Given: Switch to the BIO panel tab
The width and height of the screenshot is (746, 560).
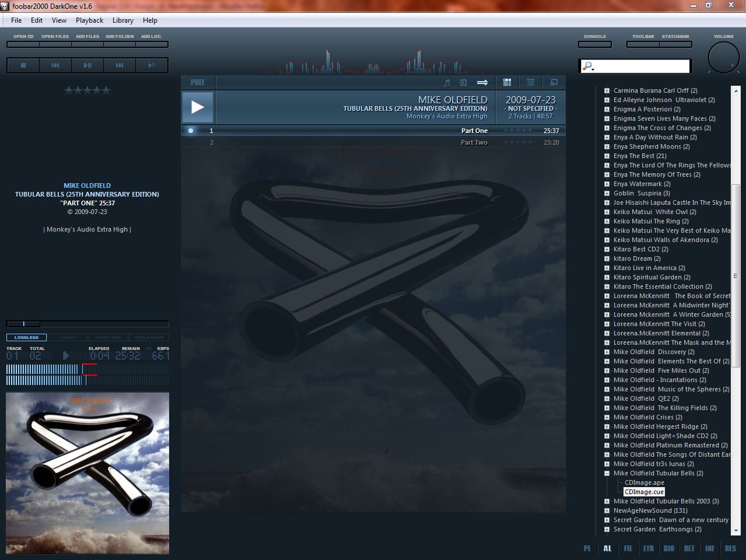Looking at the screenshot, I should [x=669, y=548].
